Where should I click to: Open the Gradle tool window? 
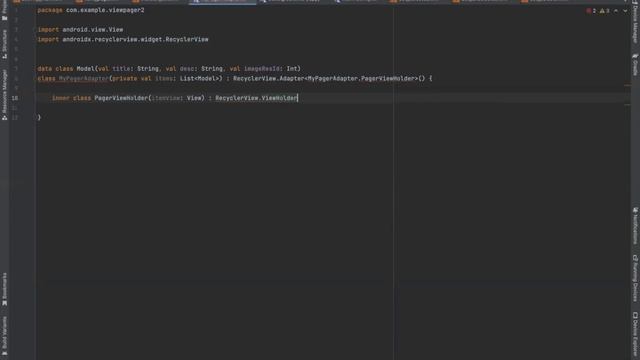coord(635,64)
